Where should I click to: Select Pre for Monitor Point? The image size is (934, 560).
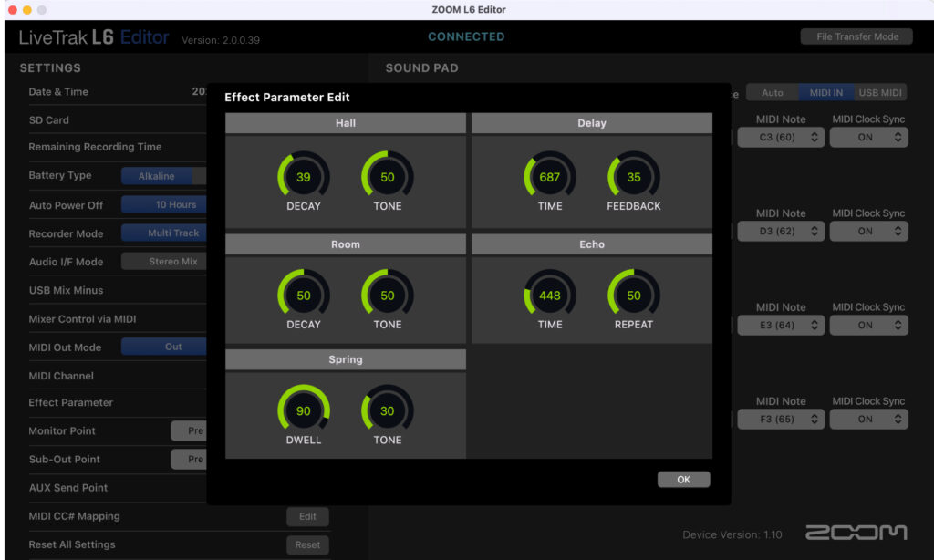pyautogui.click(x=189, y=430)
